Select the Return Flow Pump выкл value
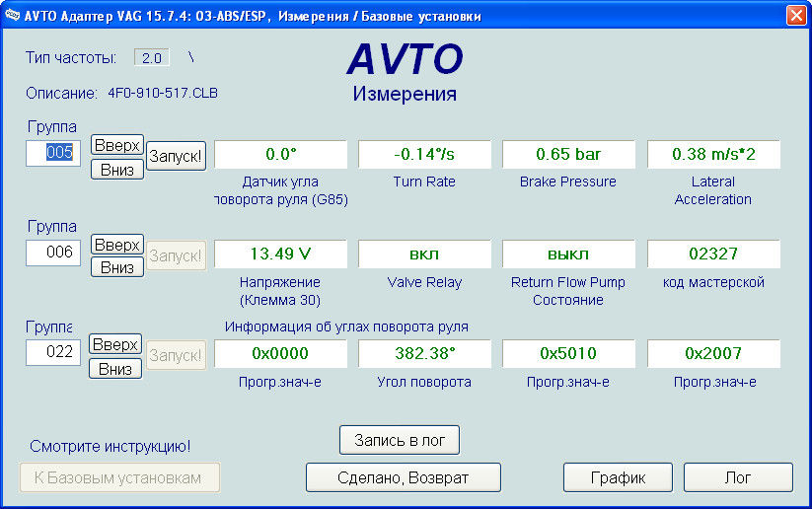Viewport: 812px width, 509px height. click(568, 254)
